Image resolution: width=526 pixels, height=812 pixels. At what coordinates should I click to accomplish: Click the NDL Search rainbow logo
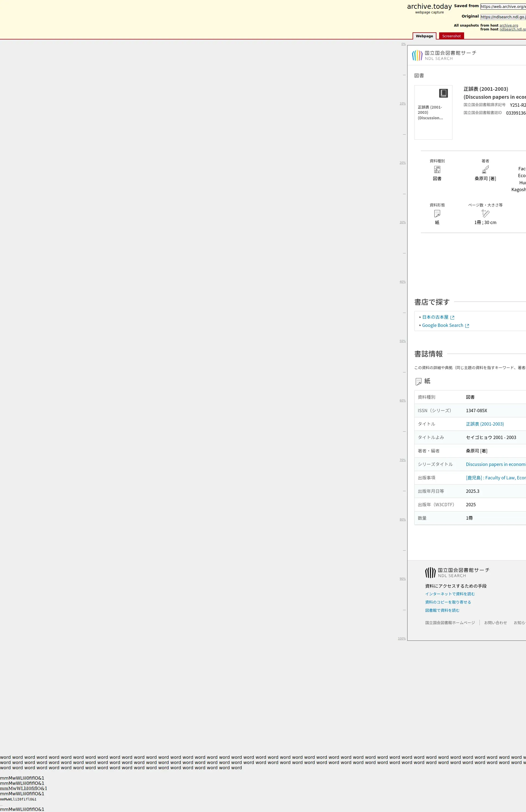(417, 55)
